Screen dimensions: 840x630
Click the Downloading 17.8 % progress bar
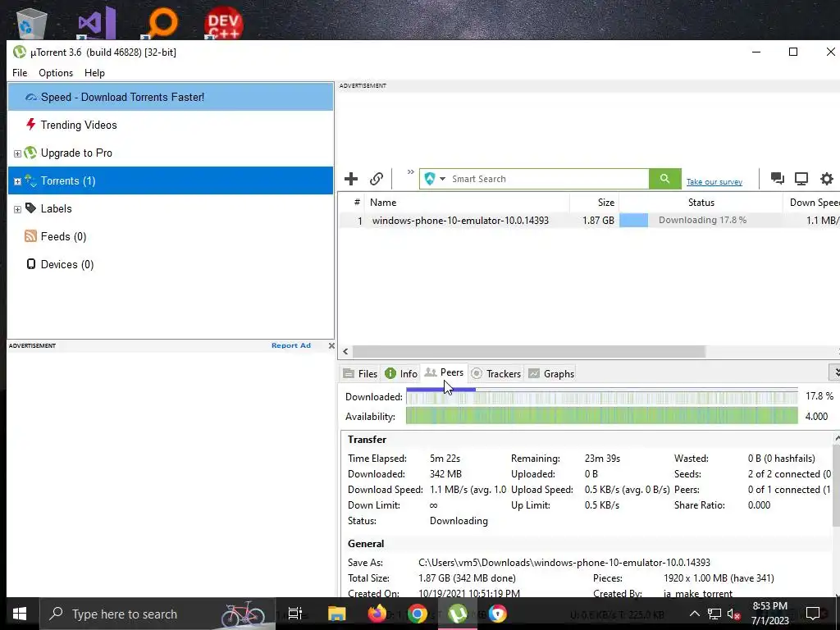701,220
